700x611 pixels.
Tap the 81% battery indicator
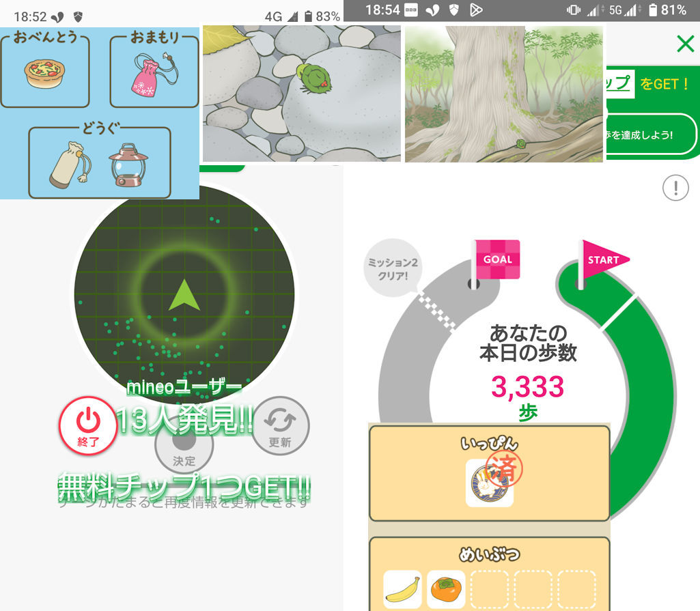click(x=668, y=10)
